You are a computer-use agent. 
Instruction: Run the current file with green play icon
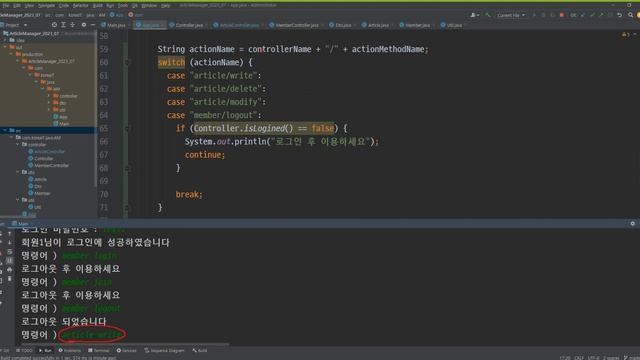pos(534,15)
